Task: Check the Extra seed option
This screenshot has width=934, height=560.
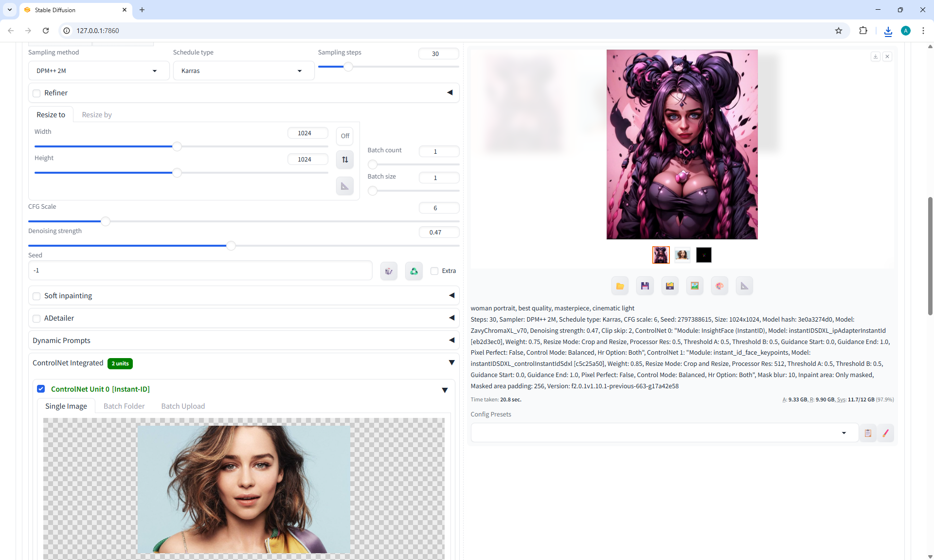Action: click(434, 271)
